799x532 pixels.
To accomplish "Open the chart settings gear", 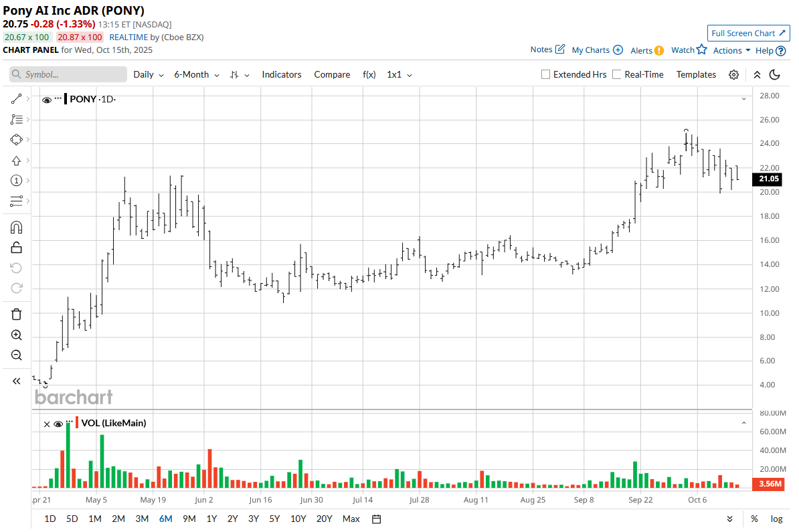I will (734, 74).
